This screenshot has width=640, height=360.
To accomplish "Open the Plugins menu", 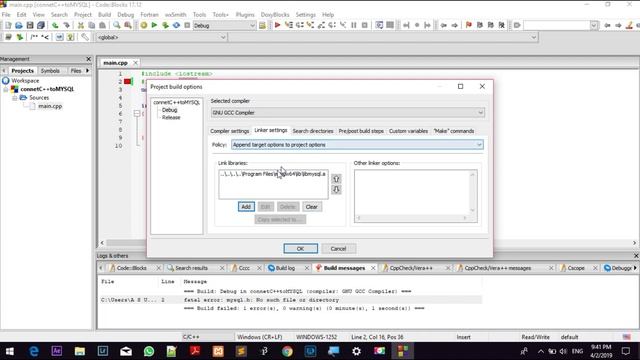I will point(245,15).
